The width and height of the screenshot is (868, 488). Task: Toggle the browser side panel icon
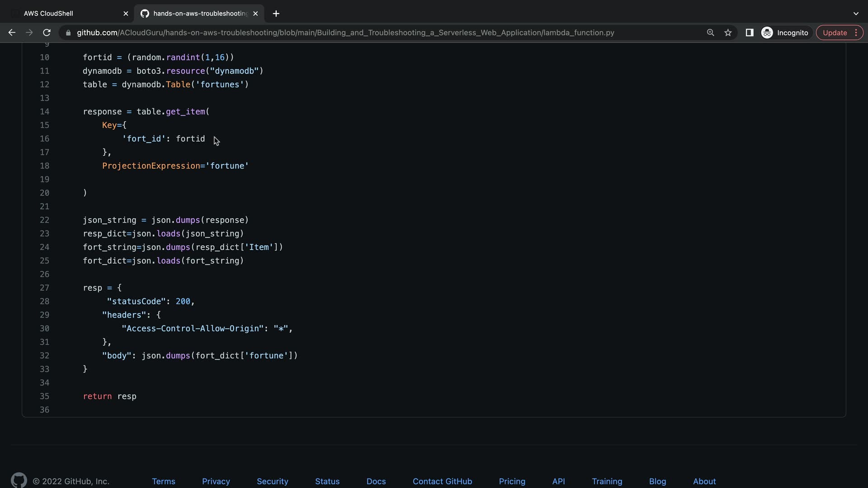(x=749, y=33)
